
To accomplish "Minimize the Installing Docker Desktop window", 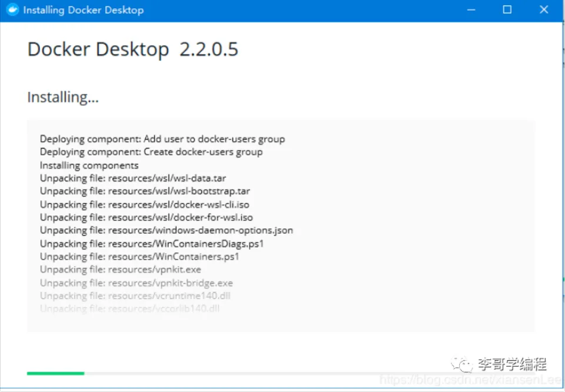I will 471,10.
